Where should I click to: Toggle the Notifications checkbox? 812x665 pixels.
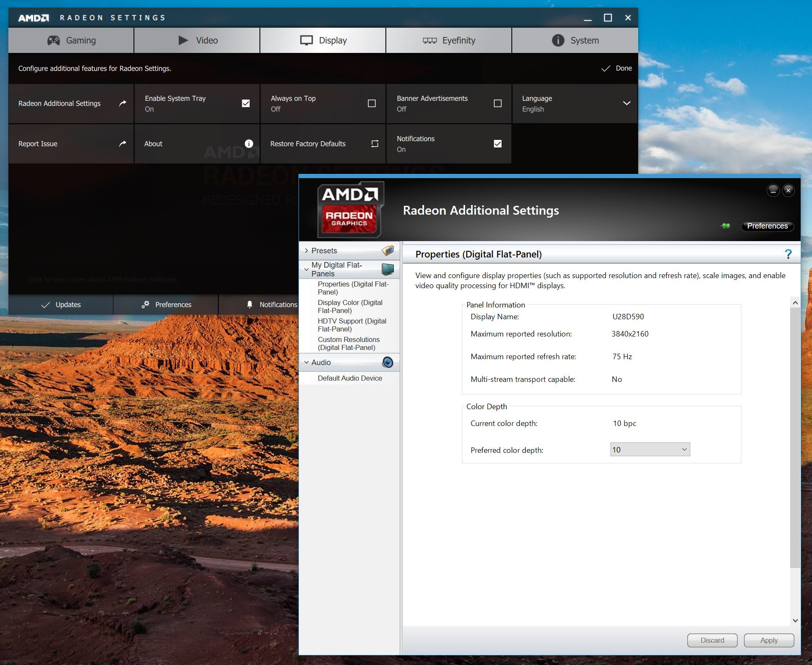pos(498,144)
